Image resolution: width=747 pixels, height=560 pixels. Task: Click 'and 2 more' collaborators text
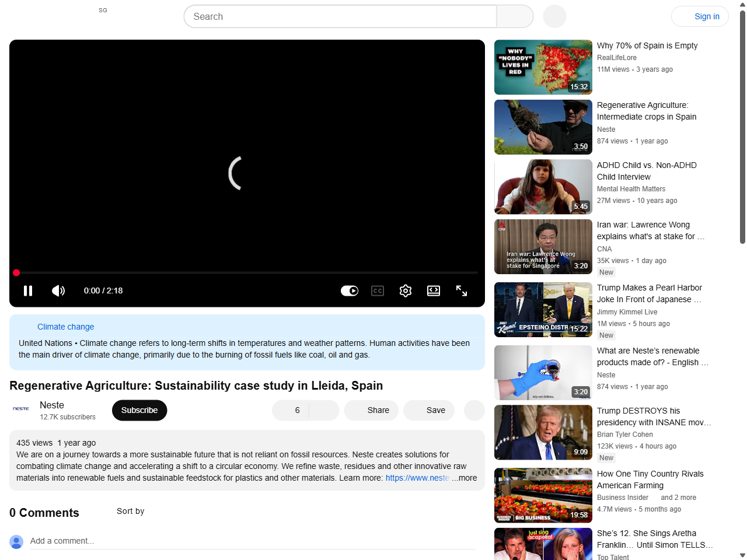[x=678, y=498]
